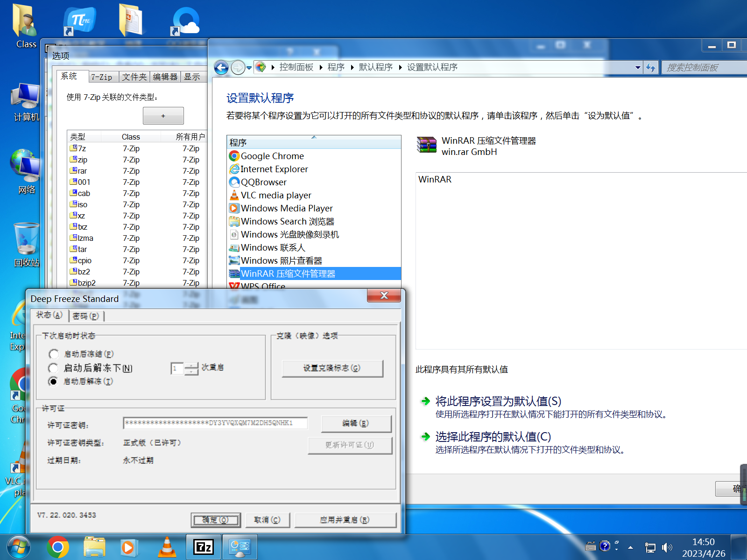Open the 文件夹 tab in Options
Image resolution: width=747 pixels, height=560 pixels.
click(x=134, y=77)
